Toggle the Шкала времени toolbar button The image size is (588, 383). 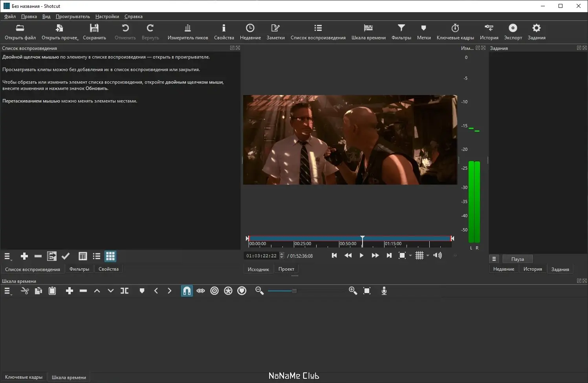pos(368,32)
